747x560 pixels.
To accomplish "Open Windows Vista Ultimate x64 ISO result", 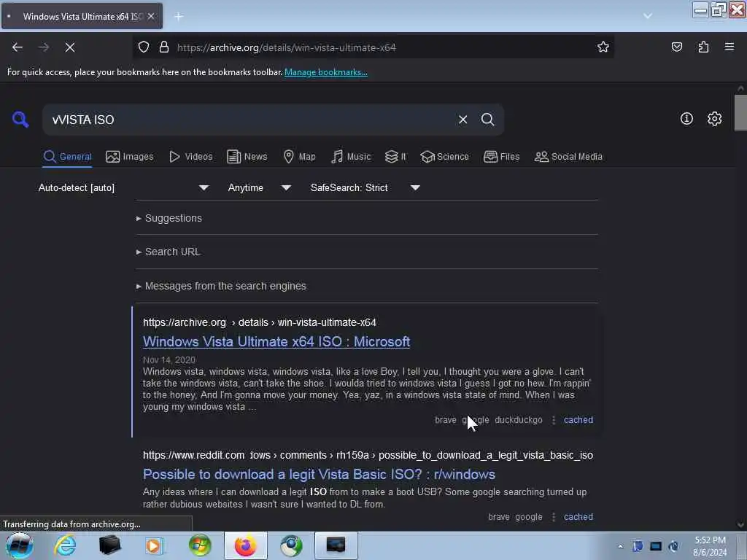I will click(276, 342).
